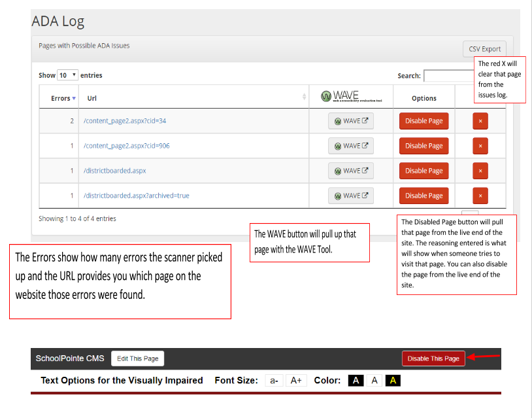
Task: Click red X for /content_page2.aspx?cid=34 row
Action: (x=480, y=121)
